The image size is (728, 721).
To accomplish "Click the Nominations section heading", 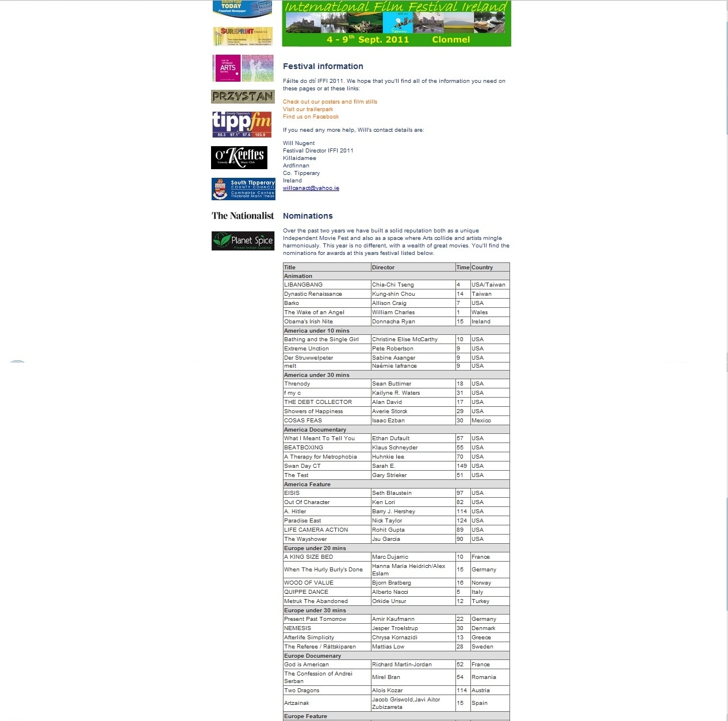I will pos(308,216).
